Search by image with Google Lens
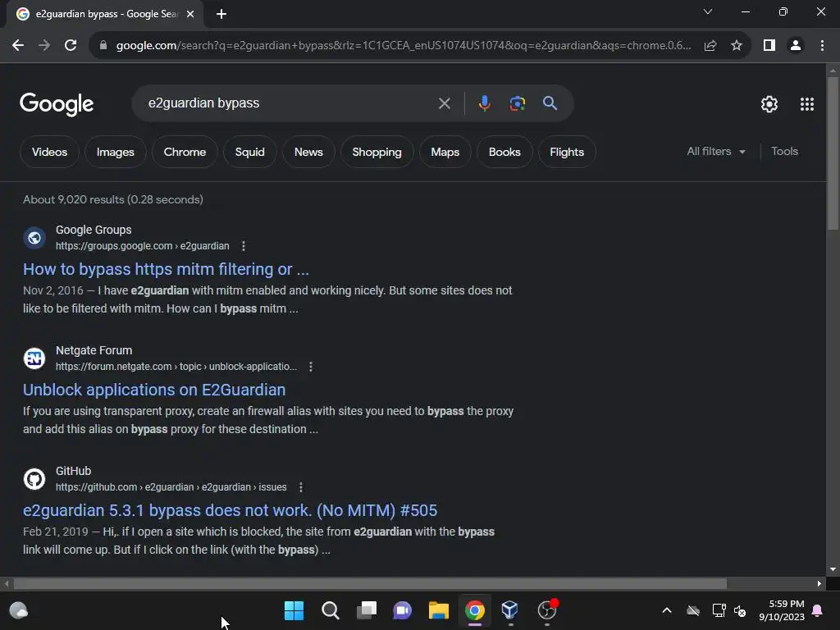 tap(518, 103)
